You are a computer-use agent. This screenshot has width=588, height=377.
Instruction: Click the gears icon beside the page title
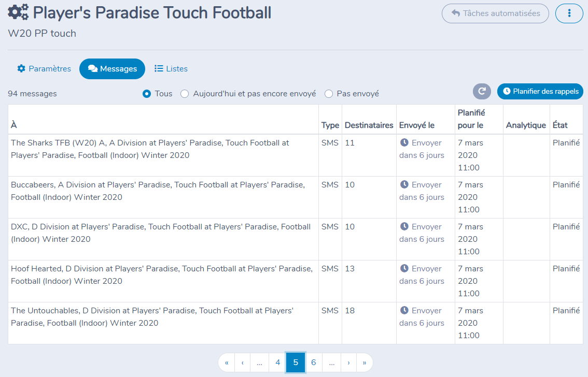pos(18,12)
